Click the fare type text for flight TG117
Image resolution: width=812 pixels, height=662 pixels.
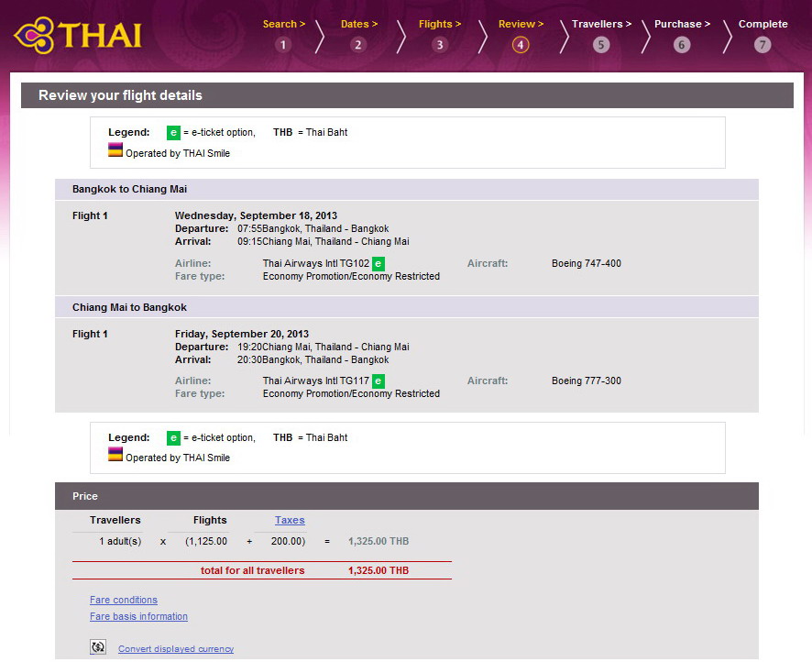tap(351, 393)
